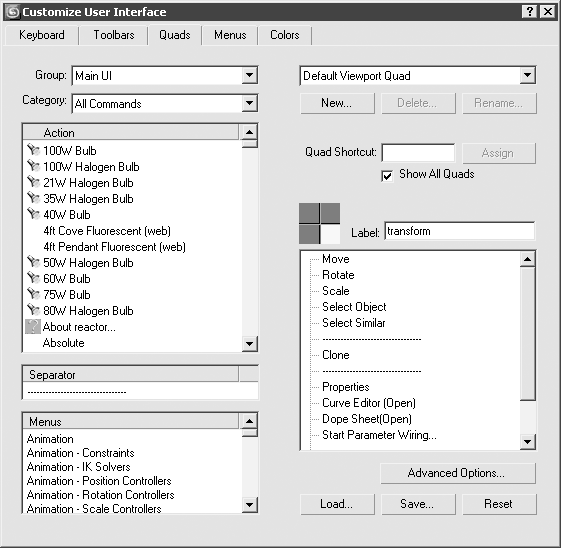
Task: Switch to the Keyboard tab
Action: point(42,35)
